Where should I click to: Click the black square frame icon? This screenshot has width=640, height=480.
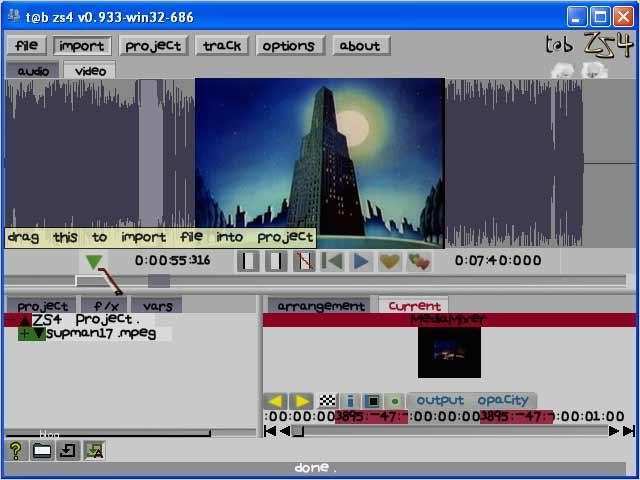click(372, 401)
